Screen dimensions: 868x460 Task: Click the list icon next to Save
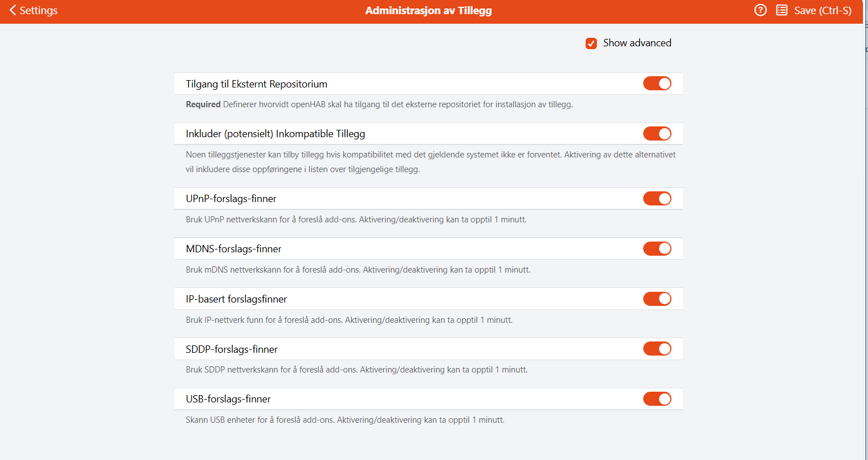782,10
